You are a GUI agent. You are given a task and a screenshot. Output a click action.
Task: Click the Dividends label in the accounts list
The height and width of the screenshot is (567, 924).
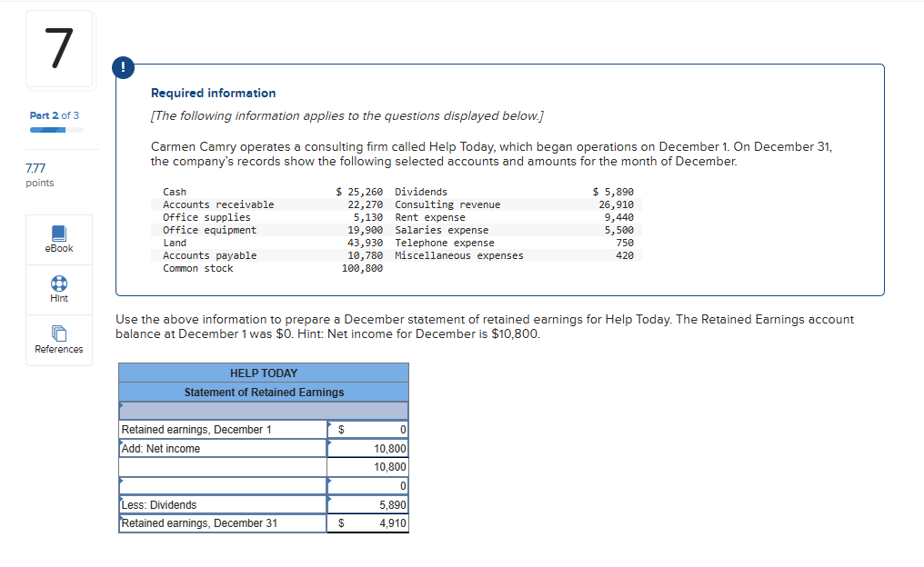click(421, 192)
